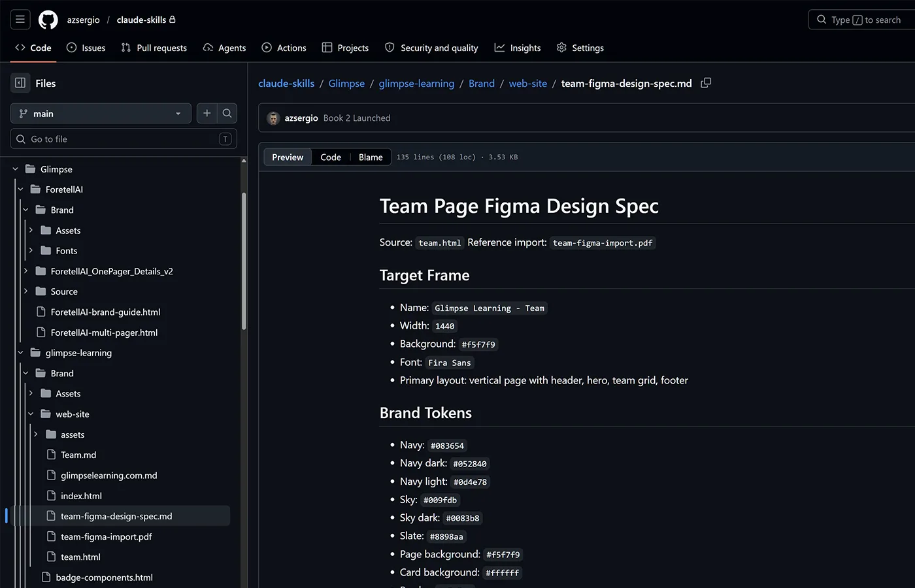Image resolution: width=915 pixels, height=588 pixels.
Task: Click azsergio commit author name
Action: point(301,118)
